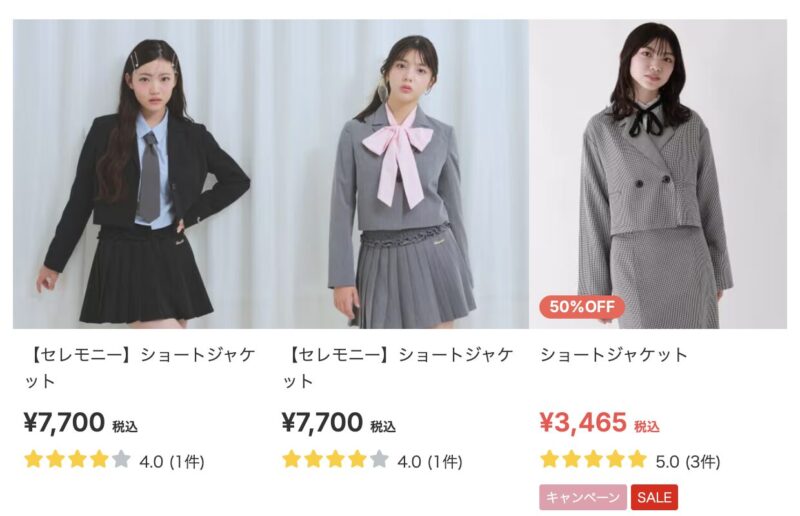Open the black ceremony short jacket photo
This screenshot has width=800, height=516.
pos(142,174)
